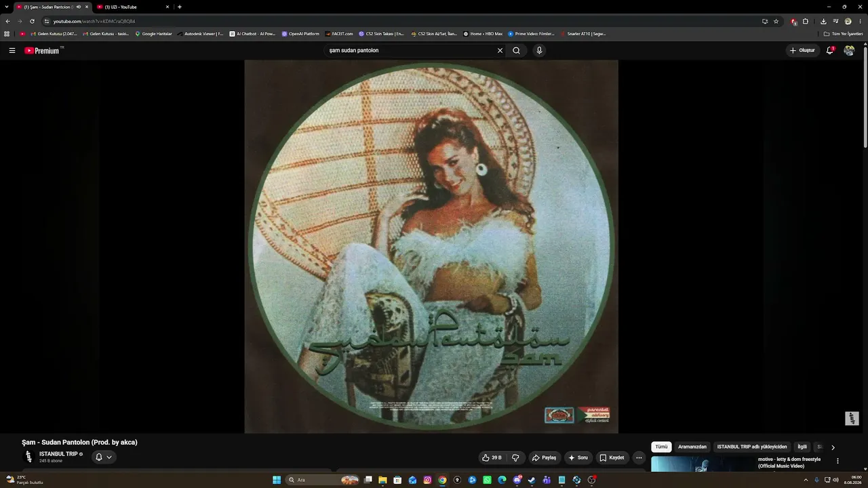Click the Oluştur create button
Screen dimensions: 868x488
(x=802, y=50)
